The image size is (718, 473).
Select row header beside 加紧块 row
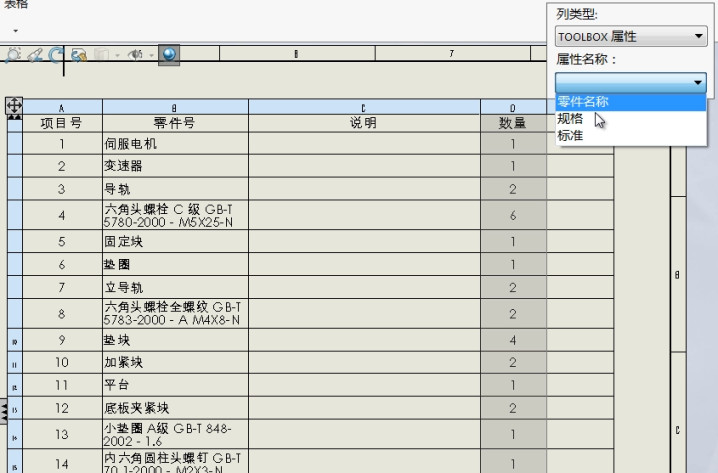pyautogui.click(x=15, y=363)
